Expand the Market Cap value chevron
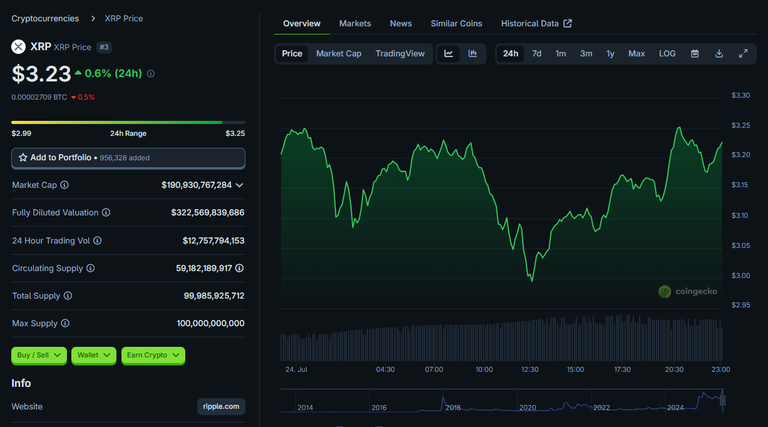The width and height of the screenshot is (768, 427). pos(240,185)
